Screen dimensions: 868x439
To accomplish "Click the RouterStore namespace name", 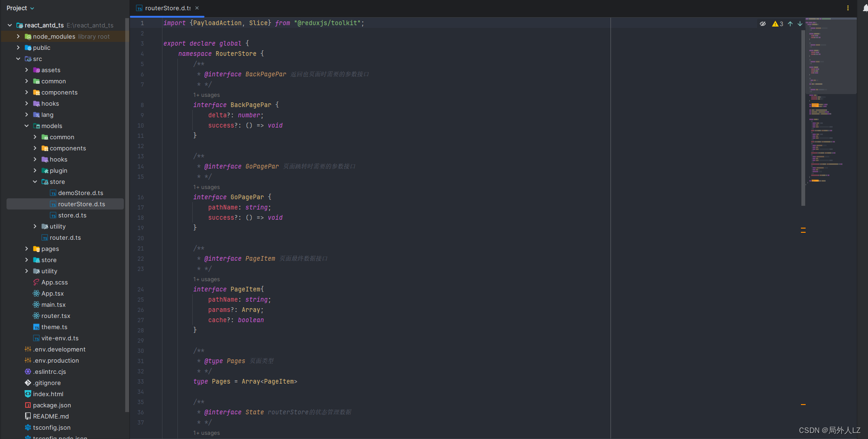I will click(236, 54).
